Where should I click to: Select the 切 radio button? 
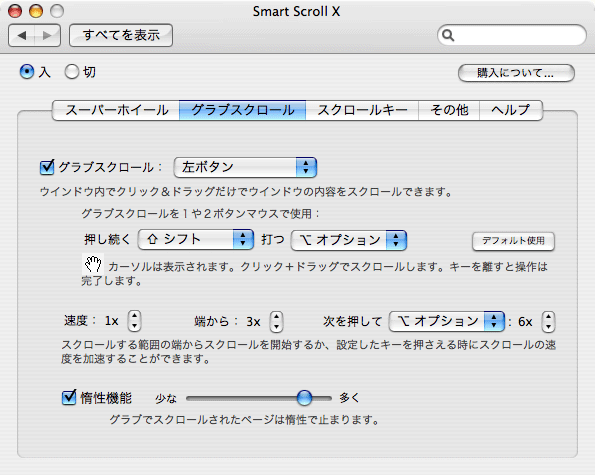click(71, 71)
